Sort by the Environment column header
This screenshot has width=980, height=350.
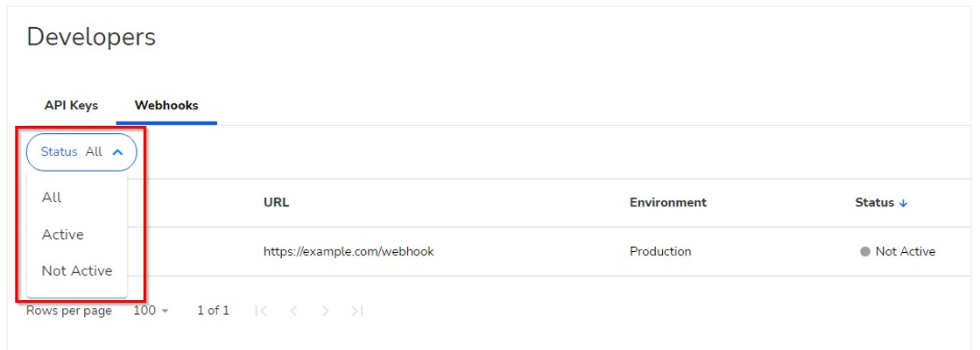[x=667, y=202]
